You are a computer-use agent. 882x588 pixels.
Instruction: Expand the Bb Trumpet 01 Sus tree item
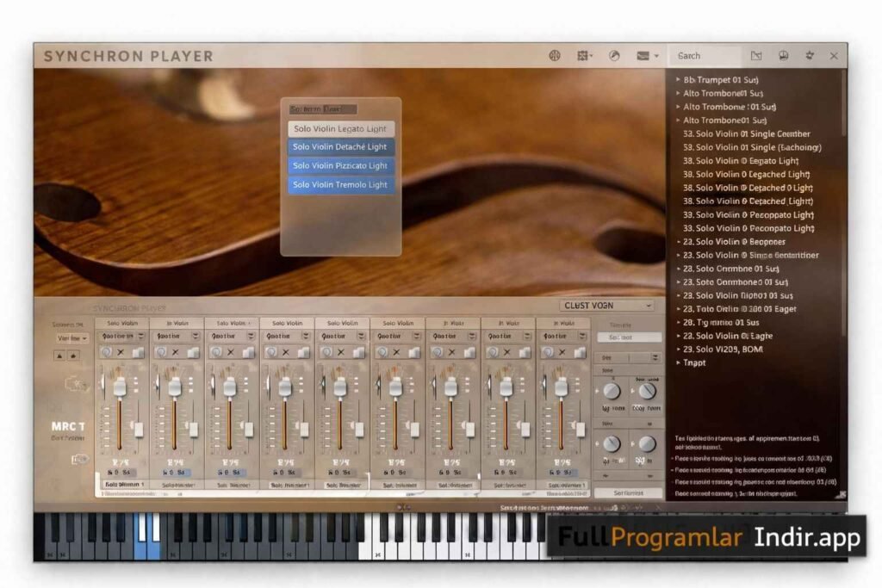[x=678, y=80]
